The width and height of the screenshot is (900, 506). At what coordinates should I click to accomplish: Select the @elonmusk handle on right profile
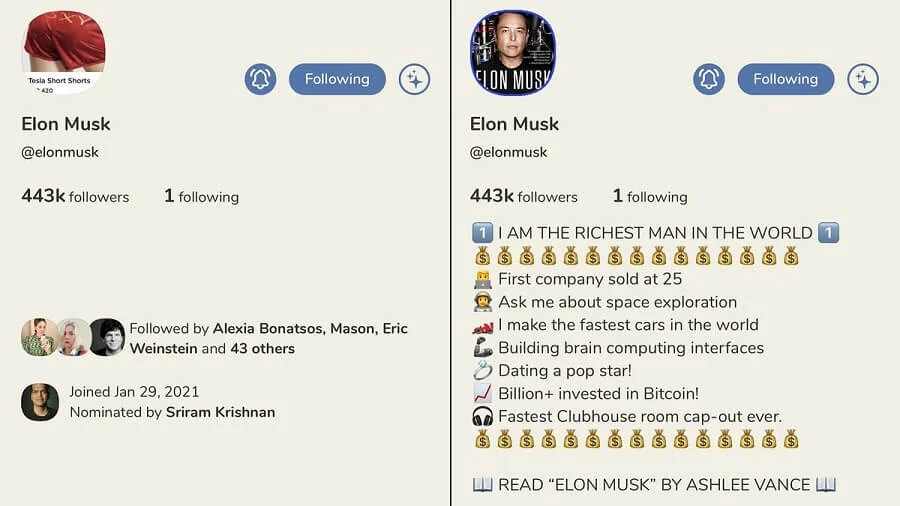(509, 153)
